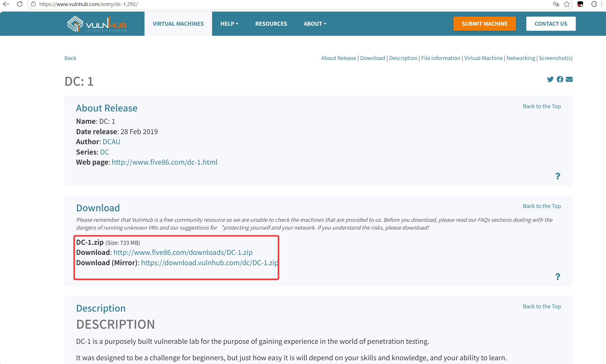Jump to Screenshot(s) anchor link
606x364 pixels.
[x=556, y=58]
